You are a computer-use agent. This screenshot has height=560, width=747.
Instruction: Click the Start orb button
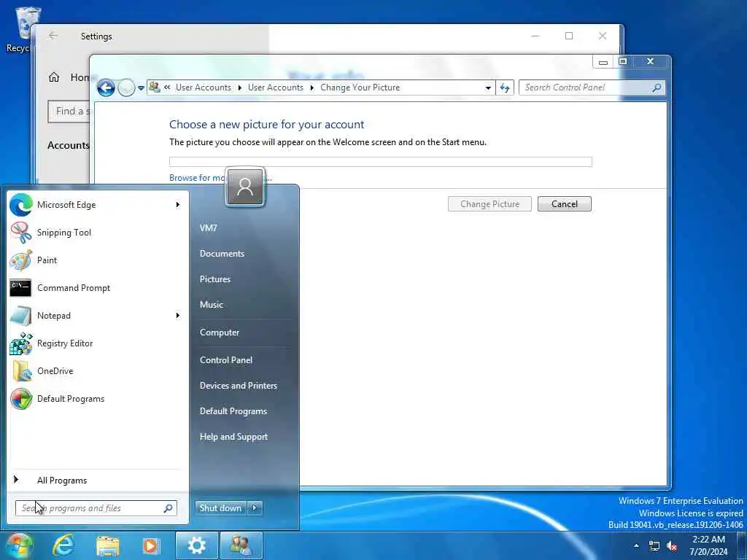coord(18,545)
